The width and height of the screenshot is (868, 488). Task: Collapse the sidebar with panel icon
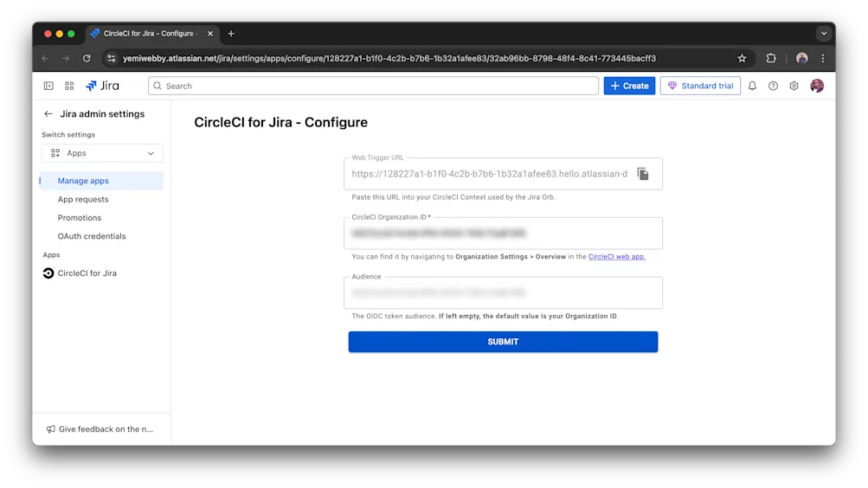48,86
